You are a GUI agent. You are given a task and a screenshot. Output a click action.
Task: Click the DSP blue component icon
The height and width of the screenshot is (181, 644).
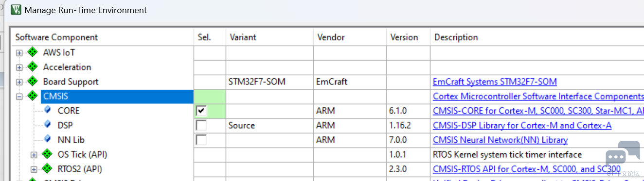coord(47,125)
